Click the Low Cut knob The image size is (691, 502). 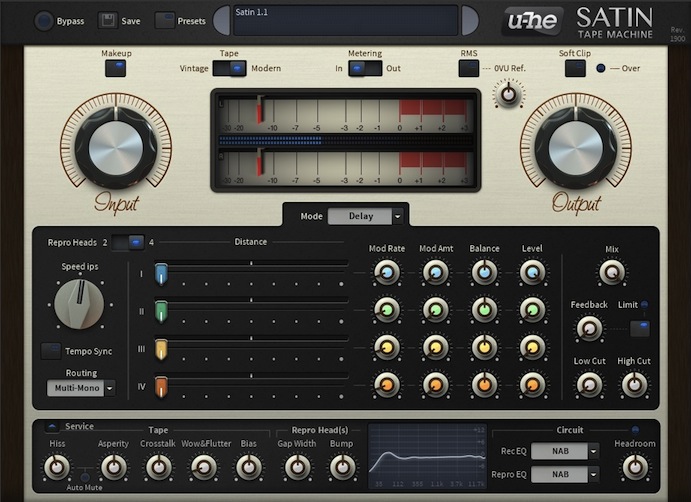point(589,385)
